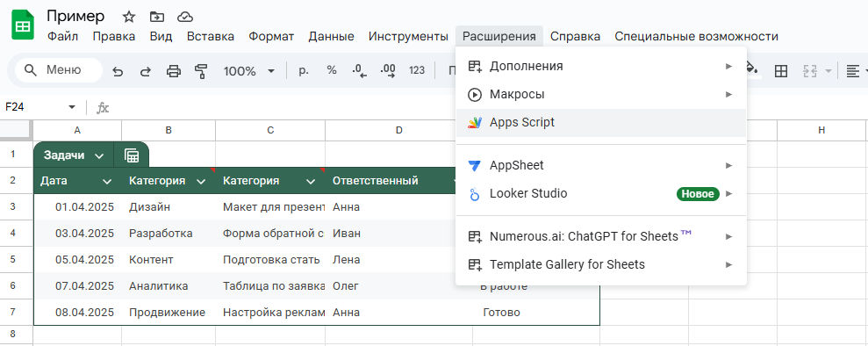The width and height of the screenshot is (868, 346).
Task: Open the borders grid icon
Action: tap(781, 71)
